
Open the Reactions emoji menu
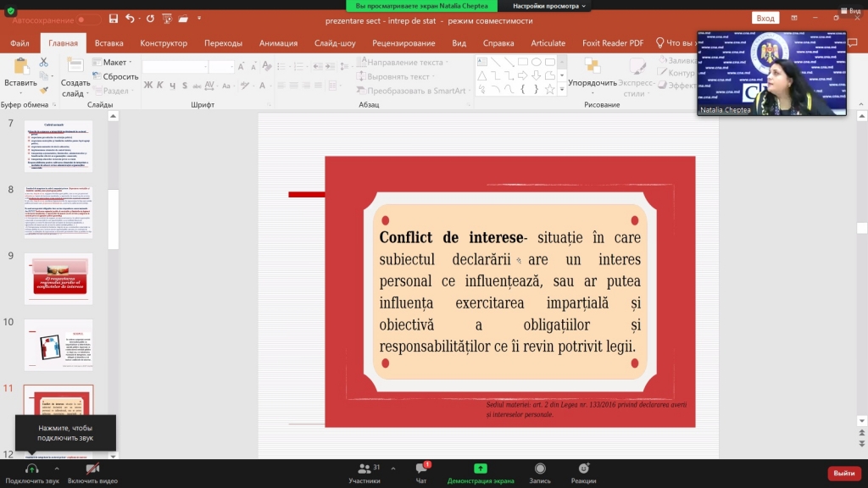tap(583, 469)
